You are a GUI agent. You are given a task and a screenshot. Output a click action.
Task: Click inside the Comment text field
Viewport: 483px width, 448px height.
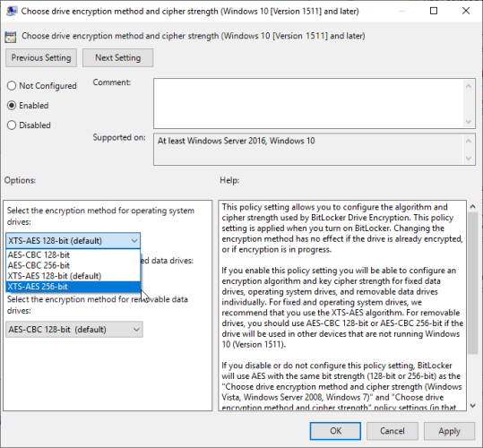pyautogui.click(x=309, y=103)
